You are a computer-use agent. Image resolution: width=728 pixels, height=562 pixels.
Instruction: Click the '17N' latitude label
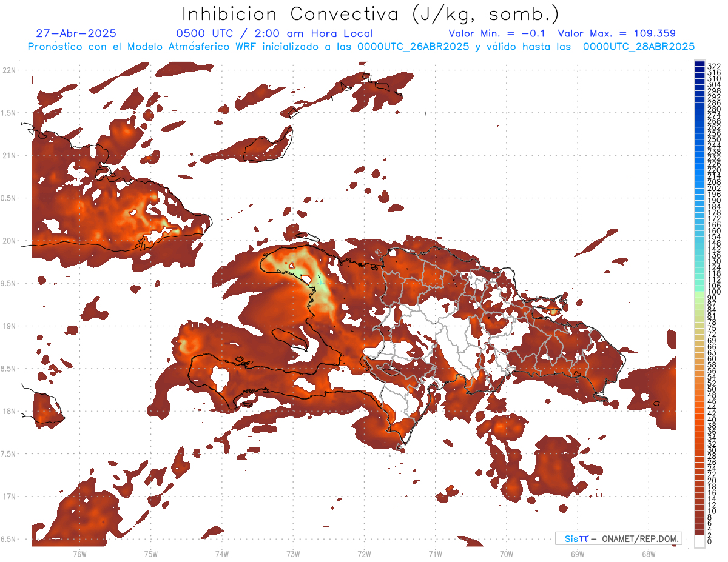tap(9, 496)
